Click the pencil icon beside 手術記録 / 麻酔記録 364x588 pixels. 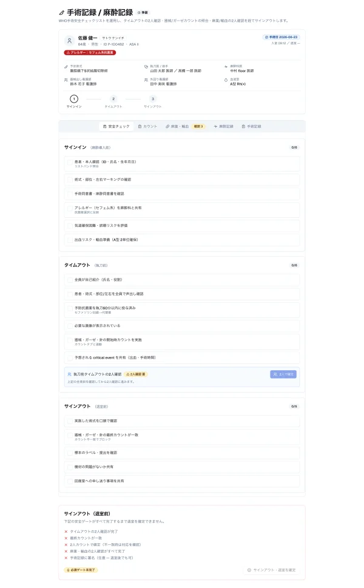tap(61, 13)
